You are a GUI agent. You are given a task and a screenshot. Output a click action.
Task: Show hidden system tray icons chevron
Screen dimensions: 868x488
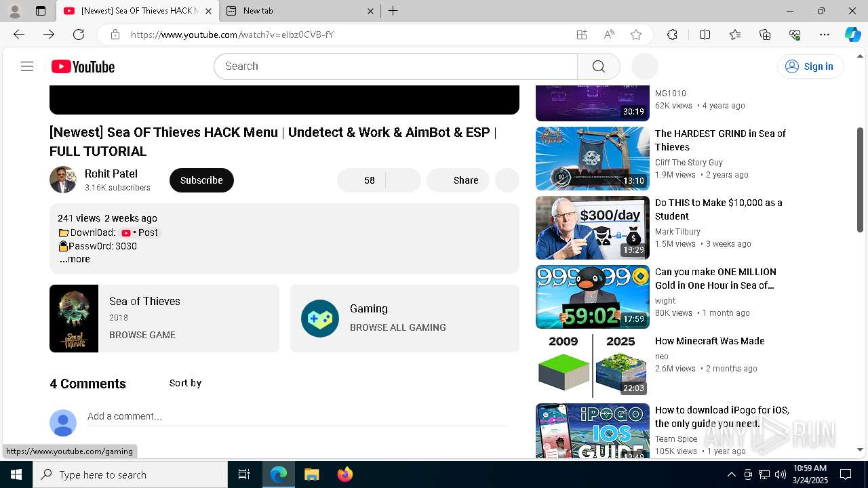(731, 474)
